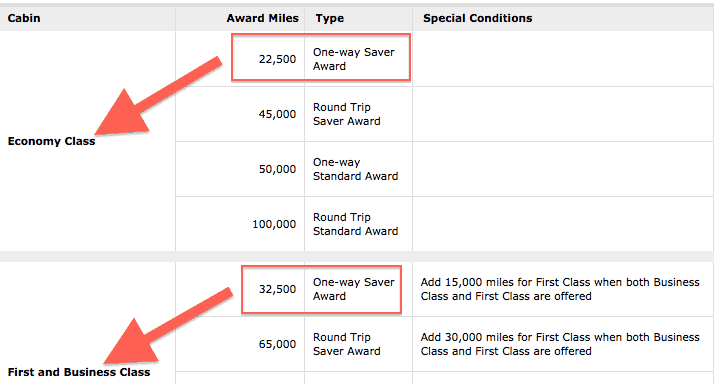Screen dimensions: 714x384
Task: Select the 22,500 miles economy cell
Action: click(277, 59)
